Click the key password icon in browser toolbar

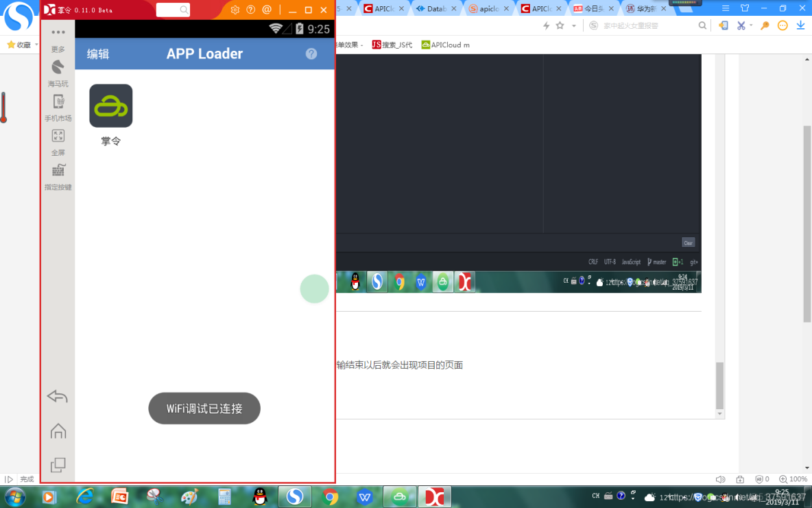[765, 25]
